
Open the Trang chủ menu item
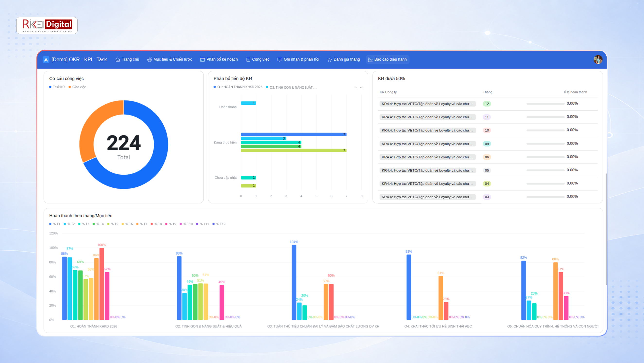tap(127, 60)
